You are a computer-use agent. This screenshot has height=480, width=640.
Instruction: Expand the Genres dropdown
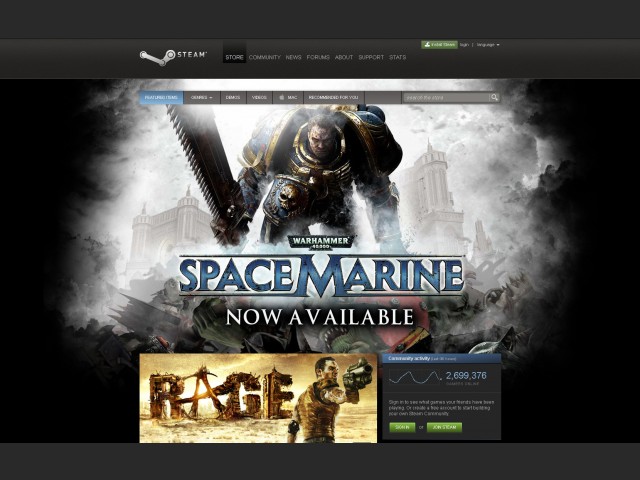pyautogui.click(x=202, y=98)
